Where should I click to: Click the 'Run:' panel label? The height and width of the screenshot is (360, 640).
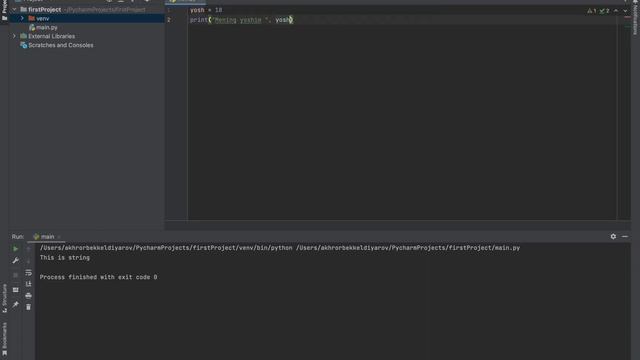click(x=18, y=237)
